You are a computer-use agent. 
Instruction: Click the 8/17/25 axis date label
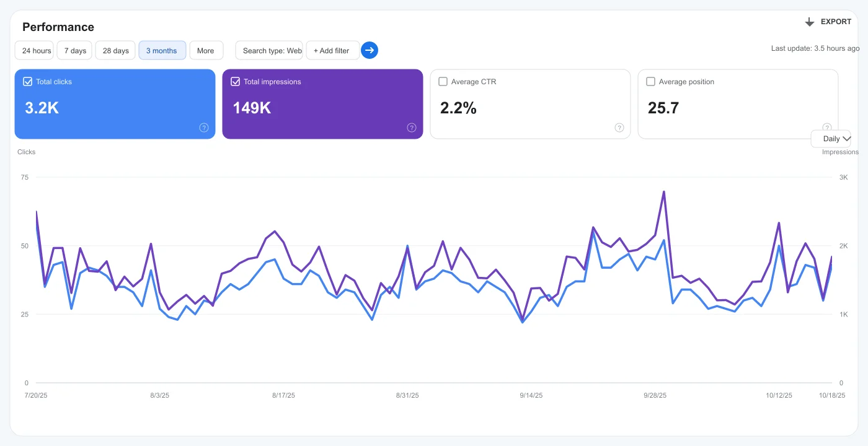(x=283, y=395)
